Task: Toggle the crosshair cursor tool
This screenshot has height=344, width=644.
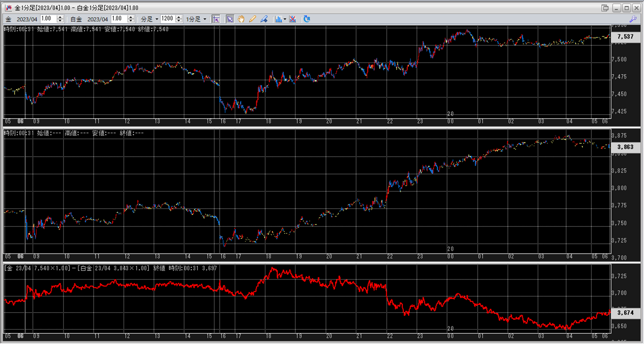Action: pos(216,19)
